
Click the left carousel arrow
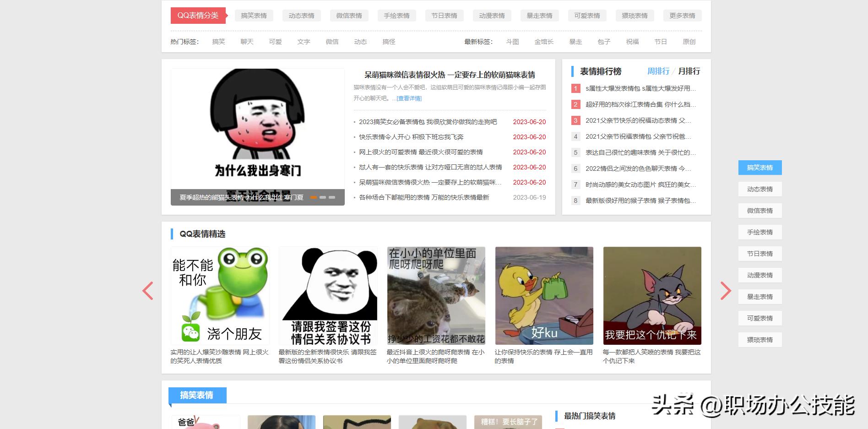pos(148,291)
